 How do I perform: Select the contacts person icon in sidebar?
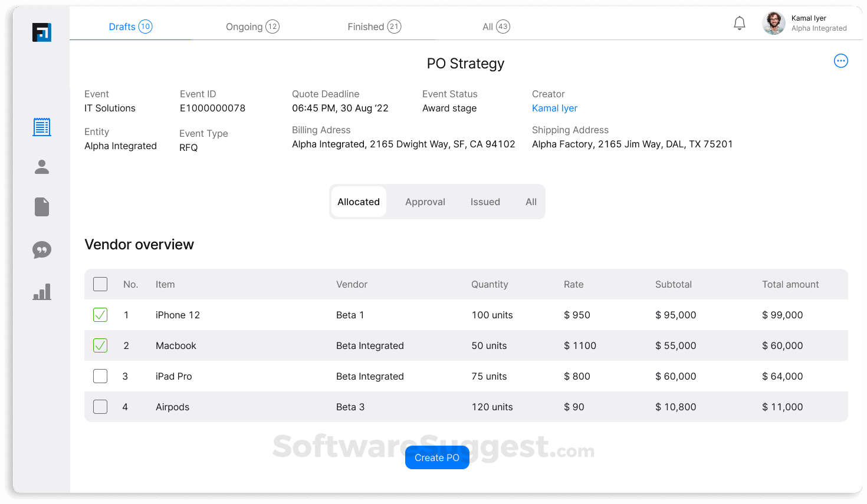click(41, 167)
